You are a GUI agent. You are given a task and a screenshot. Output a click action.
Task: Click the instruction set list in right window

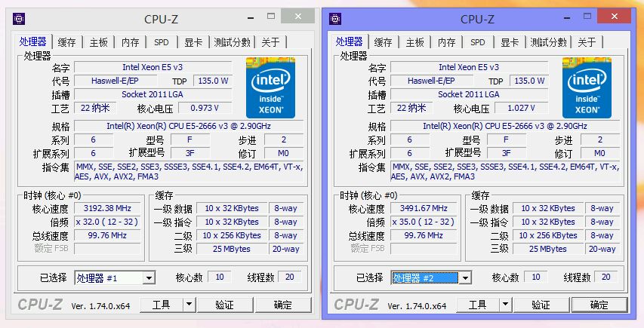tap(505, 172)
